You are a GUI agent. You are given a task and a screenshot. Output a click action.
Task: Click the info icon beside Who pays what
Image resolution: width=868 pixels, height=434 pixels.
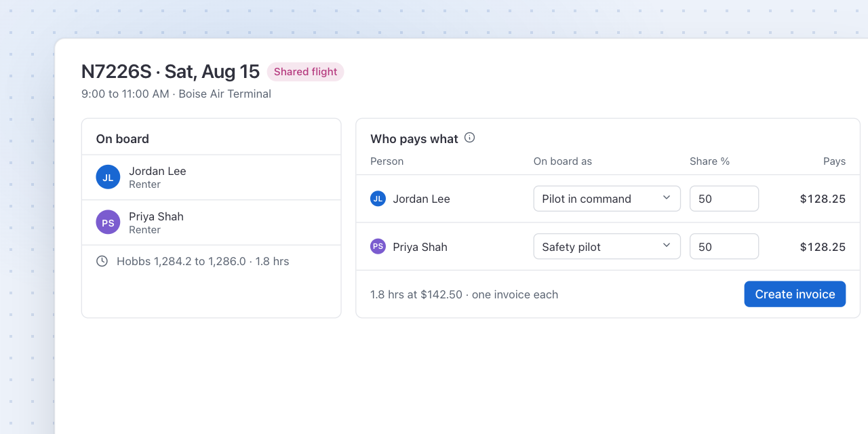click(x=469, y=138)
